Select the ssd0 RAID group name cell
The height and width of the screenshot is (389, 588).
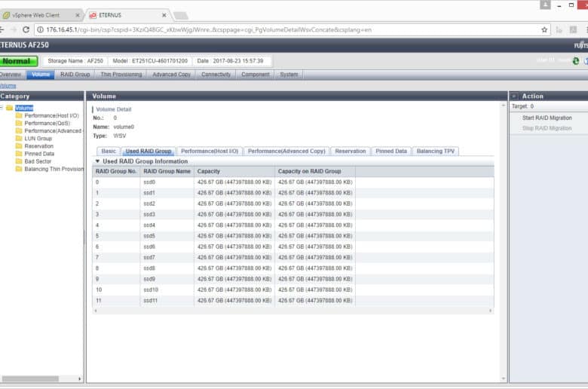click(x=167, y=182)
